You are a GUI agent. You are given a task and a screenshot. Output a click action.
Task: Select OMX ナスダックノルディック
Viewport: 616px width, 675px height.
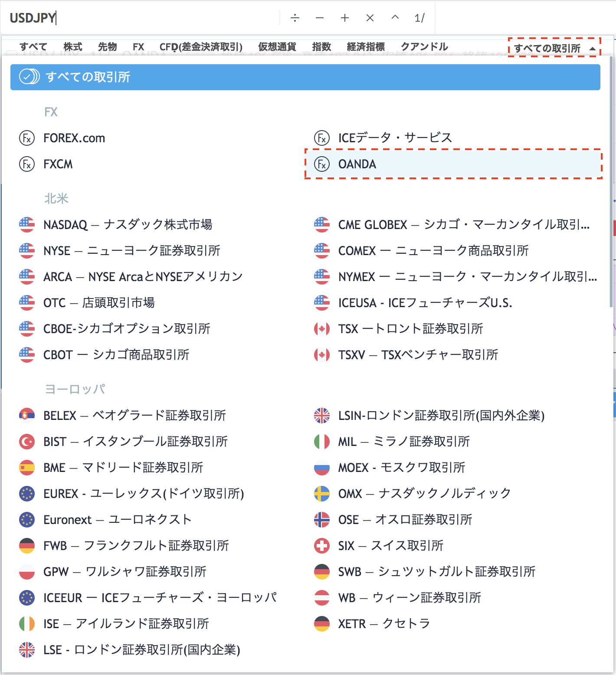coord(453,494)
